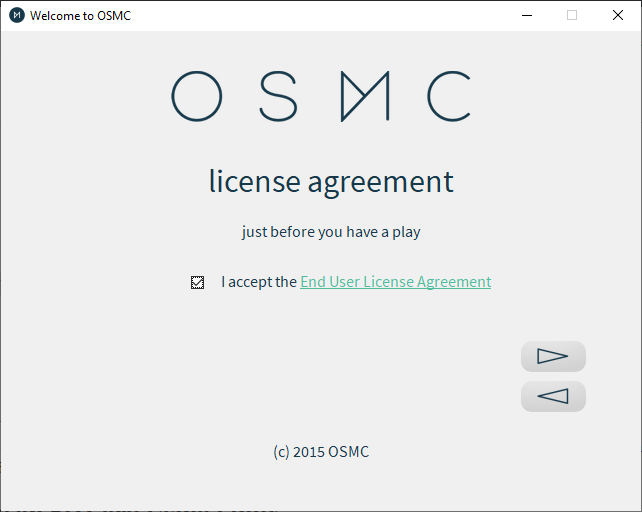Screen dimensions: 642x512
Task: Click the 'Welcome to OSMC' window title
Action: (x=80, y=16)
